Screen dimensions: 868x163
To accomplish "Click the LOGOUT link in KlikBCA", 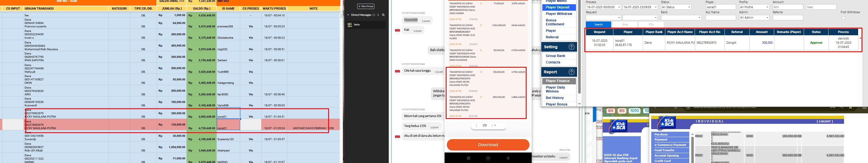I will pos(824,121).
